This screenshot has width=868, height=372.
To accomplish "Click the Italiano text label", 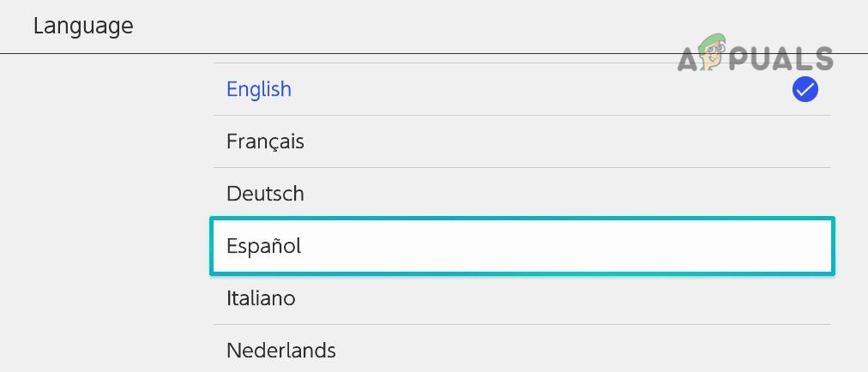I will pos(261,298).
